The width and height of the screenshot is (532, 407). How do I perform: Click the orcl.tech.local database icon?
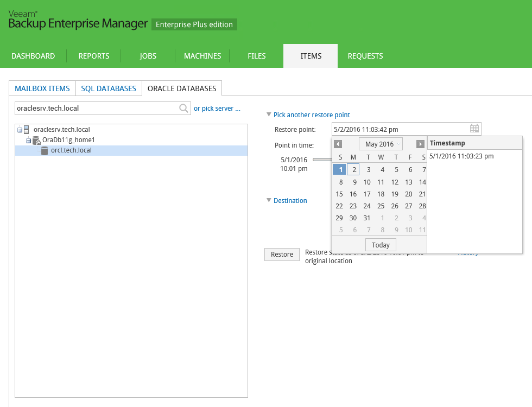pos(45,151)
